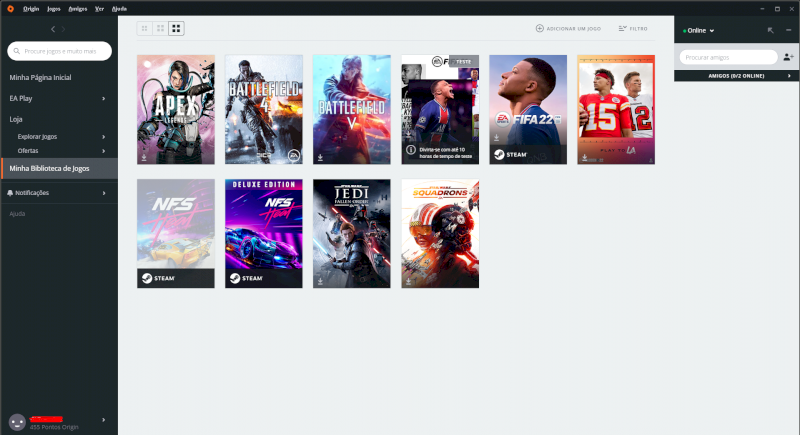The image size is (800, 435).
Task: Click the user avatar icon
Action: (x=16, y=422)
